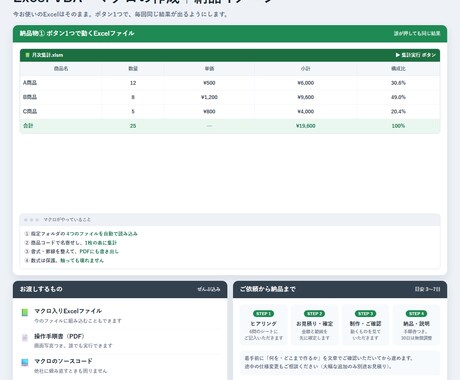Click the 月次集計.xlsm file name

coord(47,55)
